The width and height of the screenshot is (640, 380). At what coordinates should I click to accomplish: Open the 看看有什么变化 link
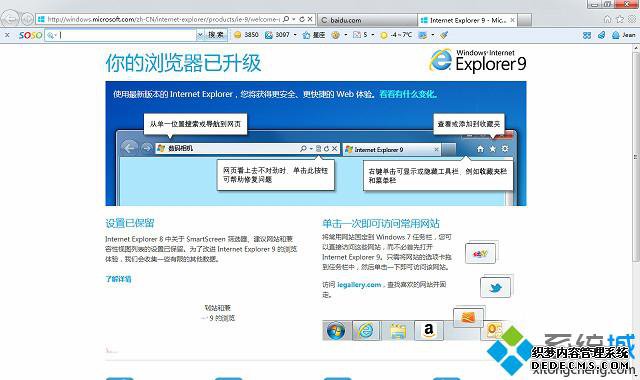(x=408, y=94)
